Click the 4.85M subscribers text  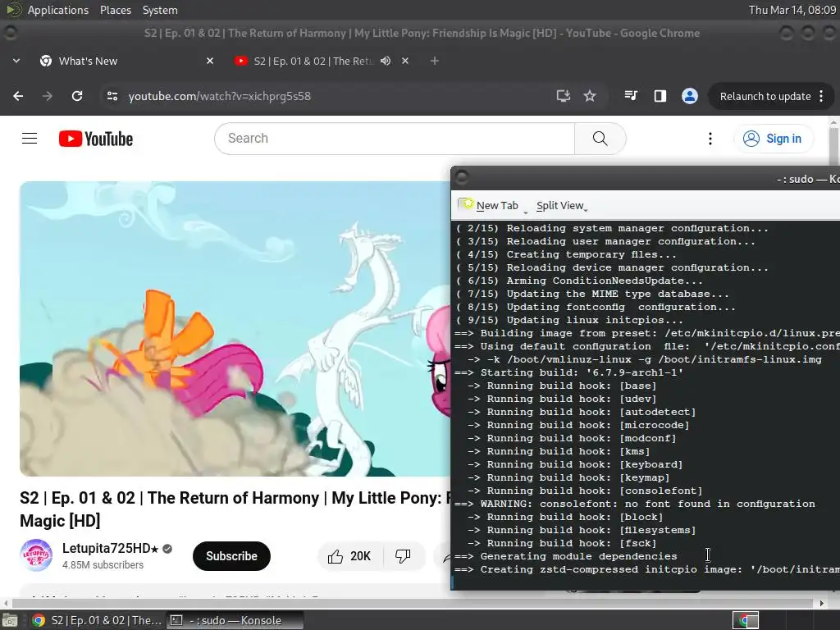(x=103, y=565)
